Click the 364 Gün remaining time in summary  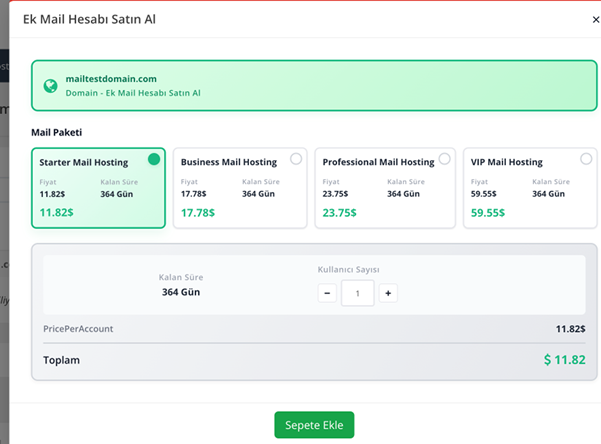tap(182, 292)
